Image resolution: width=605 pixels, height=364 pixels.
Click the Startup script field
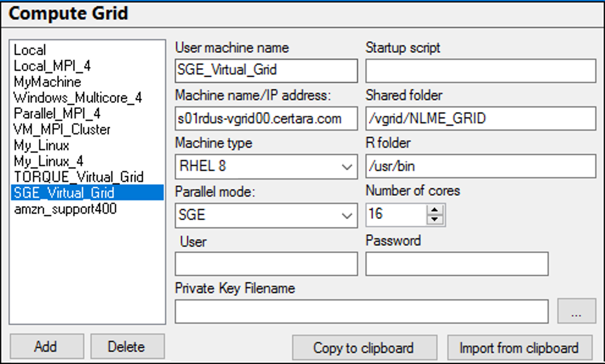pyautogui.click(x=481, y=71)
